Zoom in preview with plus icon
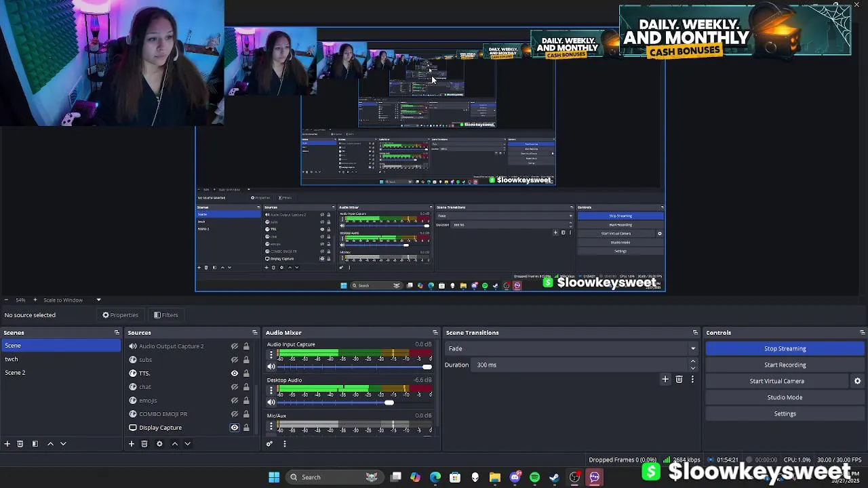 click(35, 300)
